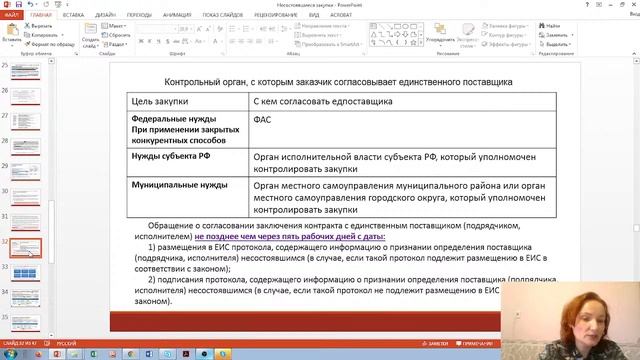Click PowerPoint icon in taskbar
This screenshot has height=360, width=640.
57,354
